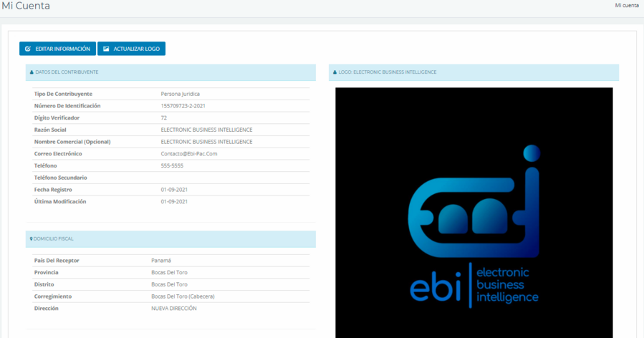Click the EBI company logo image

pyautogui.click(x=474, y=213)
